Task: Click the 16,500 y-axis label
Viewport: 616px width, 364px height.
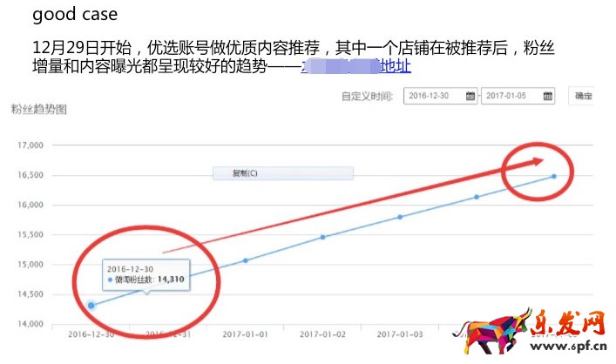Action: tap(30, 175)
